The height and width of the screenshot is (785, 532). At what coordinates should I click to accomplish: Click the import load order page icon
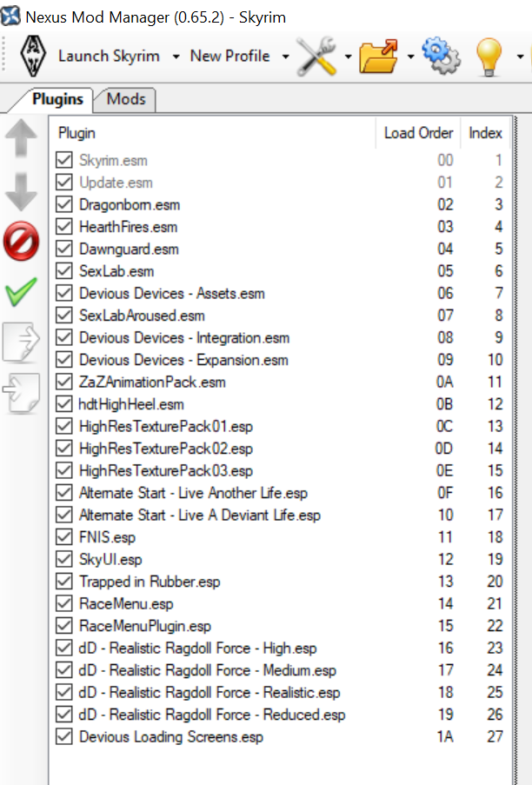[x=21, y=393]
